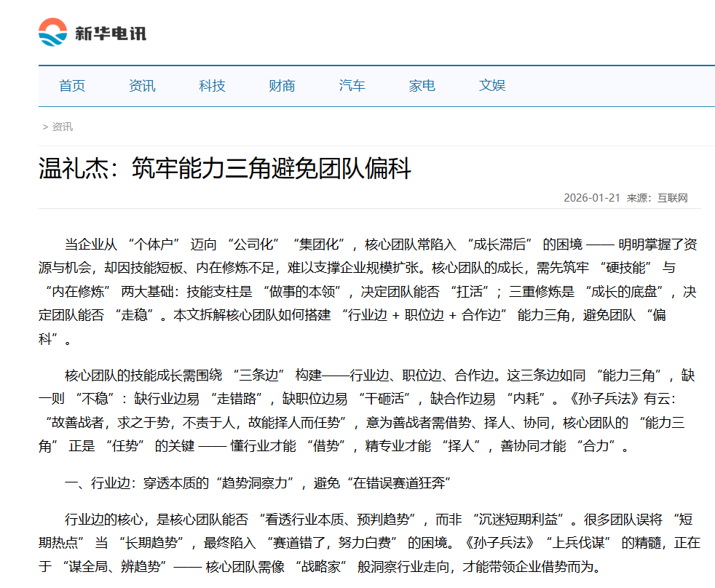Screen dimensions: 715x588
Task: Click the 来源 label near the date
Action: (639, 197)
